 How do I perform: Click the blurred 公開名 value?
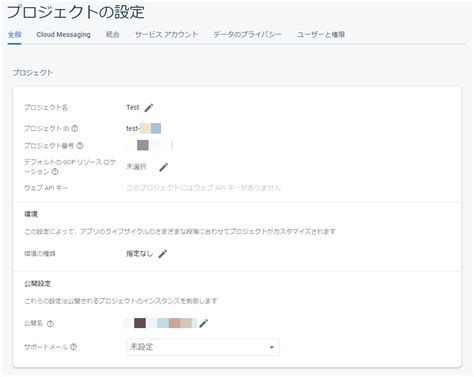point(160,323)
